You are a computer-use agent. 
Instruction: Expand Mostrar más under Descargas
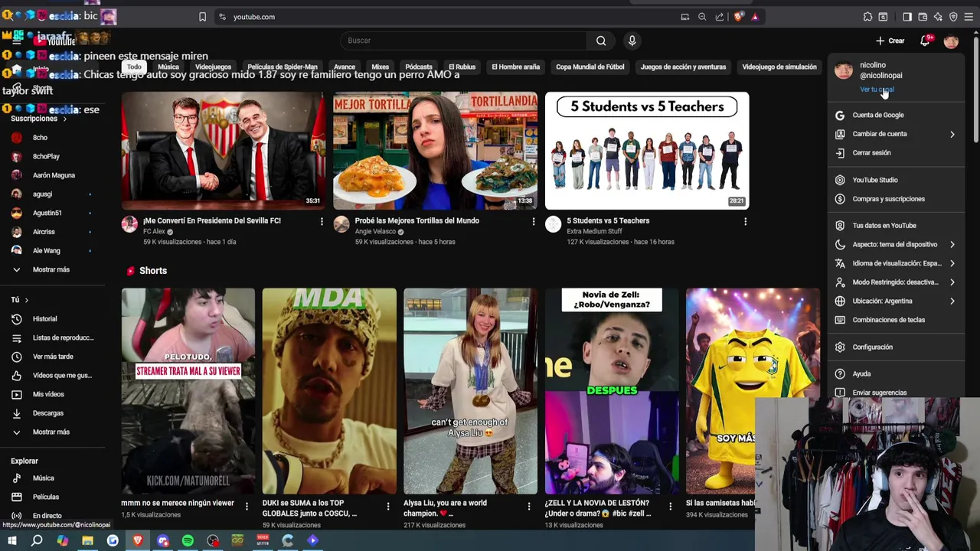tap(51, 432)
